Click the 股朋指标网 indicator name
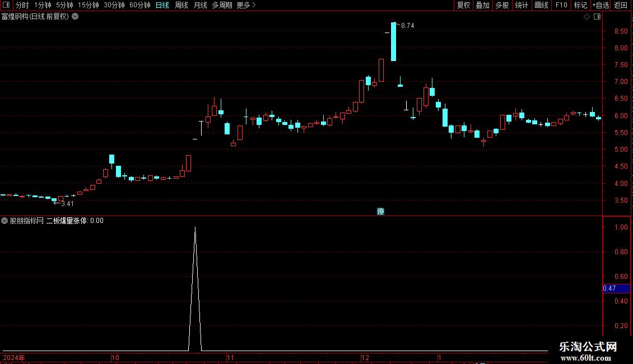This screenshot has width=633, height=364. point(27,221)
